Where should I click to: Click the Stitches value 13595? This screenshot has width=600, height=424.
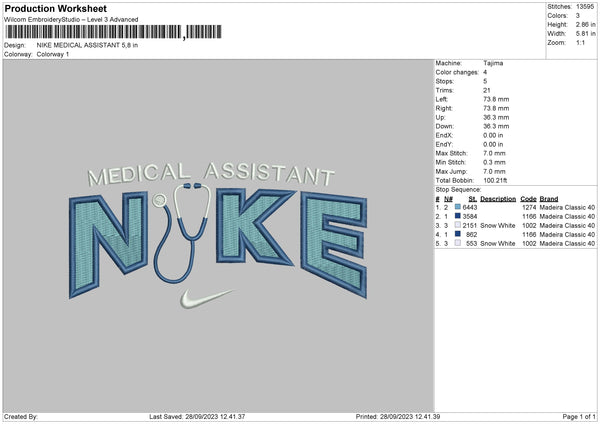point(585,7)
